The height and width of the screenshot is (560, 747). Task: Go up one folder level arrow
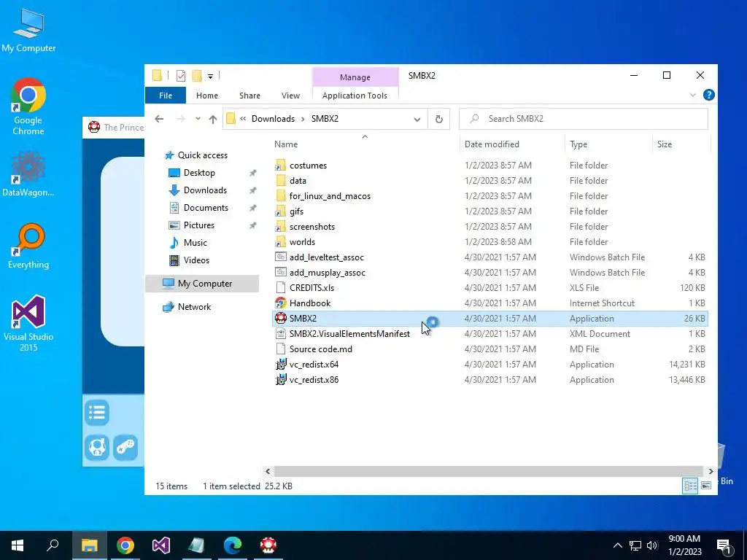[x=212, y=119]
